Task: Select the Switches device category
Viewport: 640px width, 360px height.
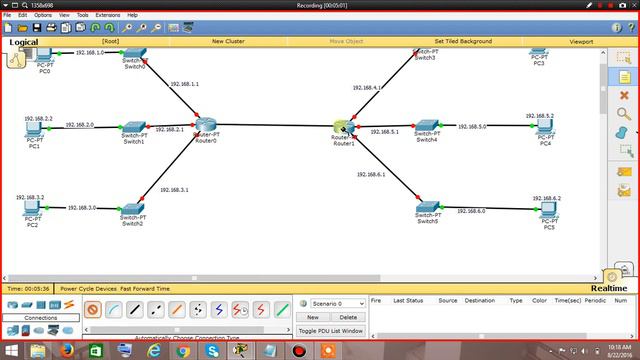Action: (x=27, y=305)
